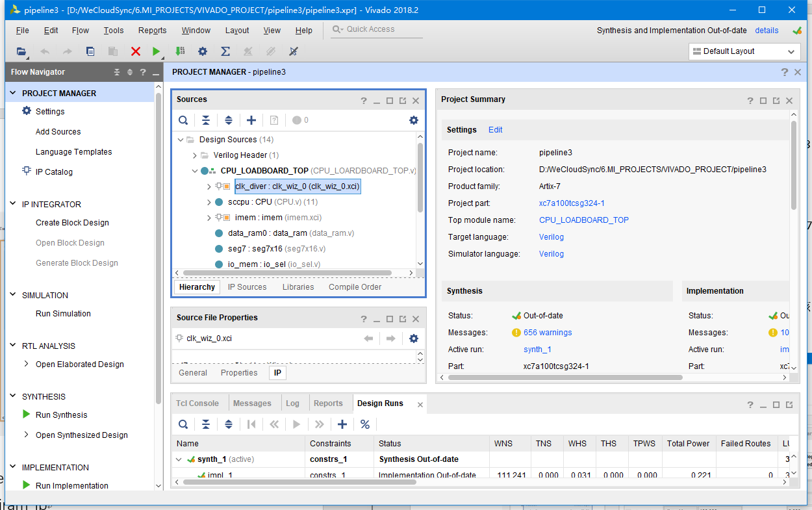Switch to Compile Order tab
This screenshot has height=510, width=812.
click(355, 287)
